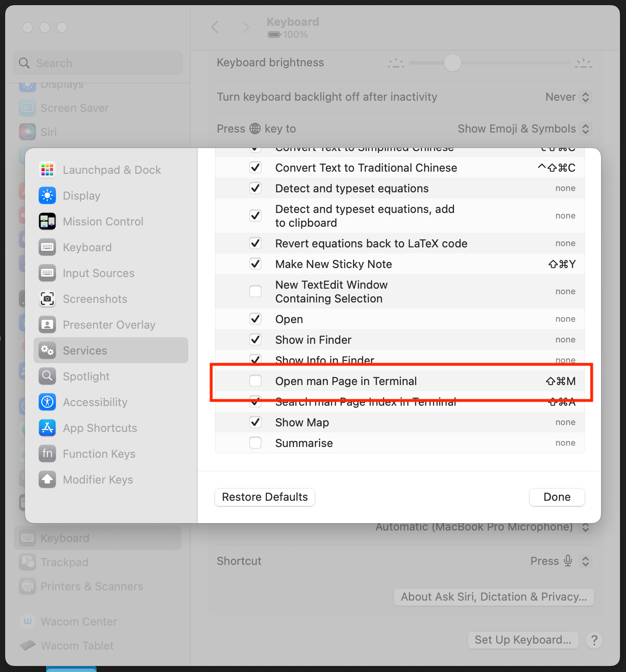Image resolution: width=626 pixels, height=672 pixels.
Task: Select the Launchpad & Dock icon
Action: (47, 170)
